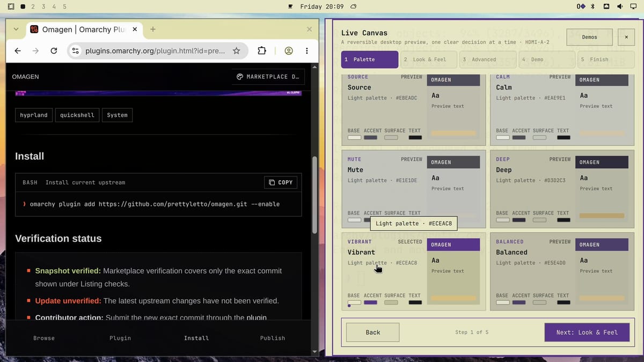This screenshot has width=644, height=362.
Task: Click the Deep card's OMAGEN preview thumbnail
Action: coord(602,189)
